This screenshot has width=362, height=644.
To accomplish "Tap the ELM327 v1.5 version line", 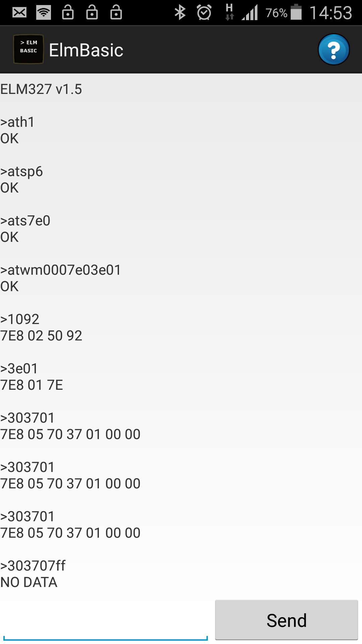I will click(41, 89).
